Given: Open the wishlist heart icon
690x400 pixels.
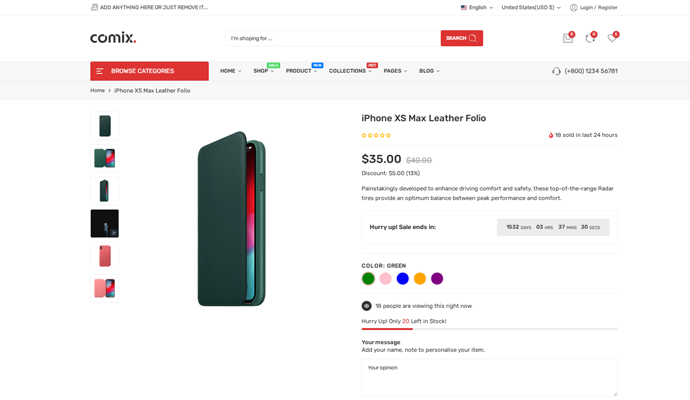Looking at the screenshot, I should [612, 38].
